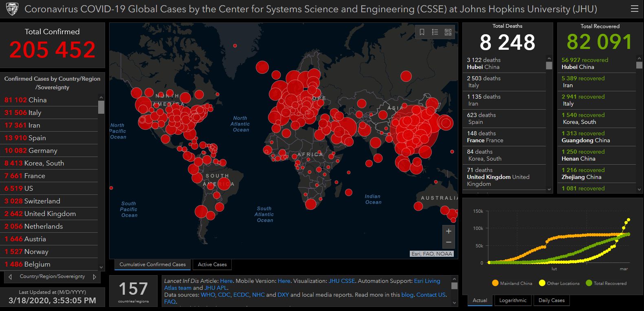This screenshot has height=311, width=644.
Task: Toggle Total Recovered legend series
Action: click(606, 283)
